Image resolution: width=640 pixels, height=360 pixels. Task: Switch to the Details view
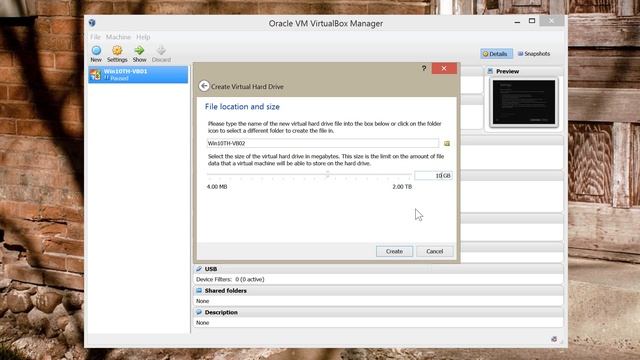point(496,54)
